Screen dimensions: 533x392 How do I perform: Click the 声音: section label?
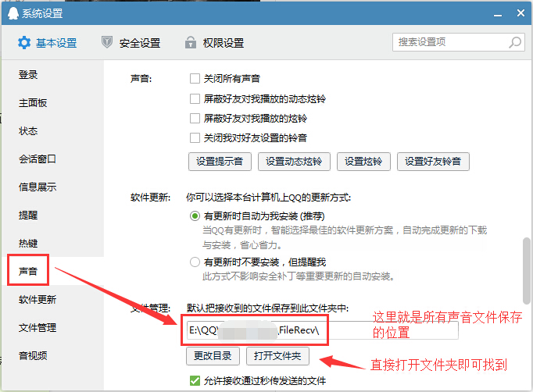141,79
